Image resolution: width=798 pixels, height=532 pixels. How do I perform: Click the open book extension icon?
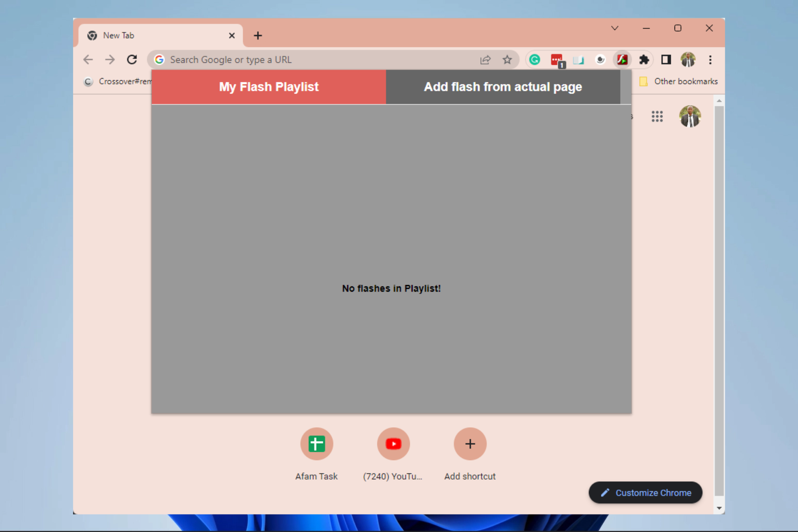[x=578, y=60]
